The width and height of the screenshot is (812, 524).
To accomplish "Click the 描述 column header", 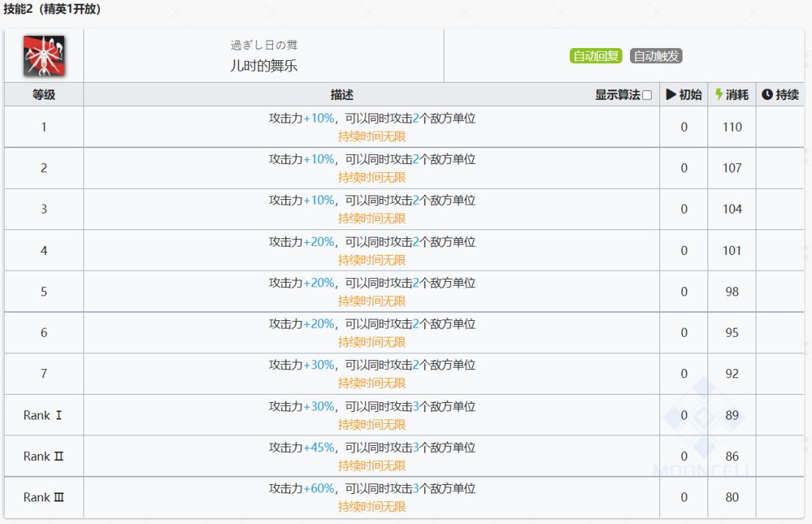I will pos(341,95).
